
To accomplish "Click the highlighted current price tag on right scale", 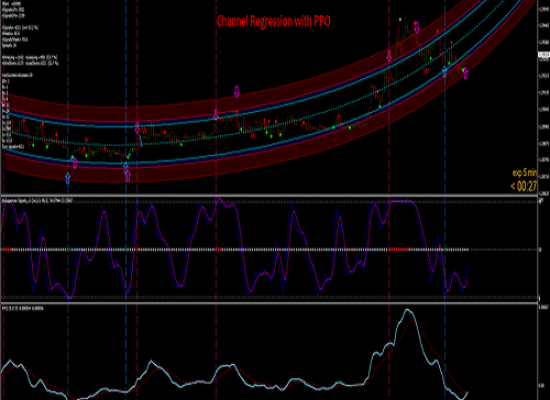I will point(544,55).
